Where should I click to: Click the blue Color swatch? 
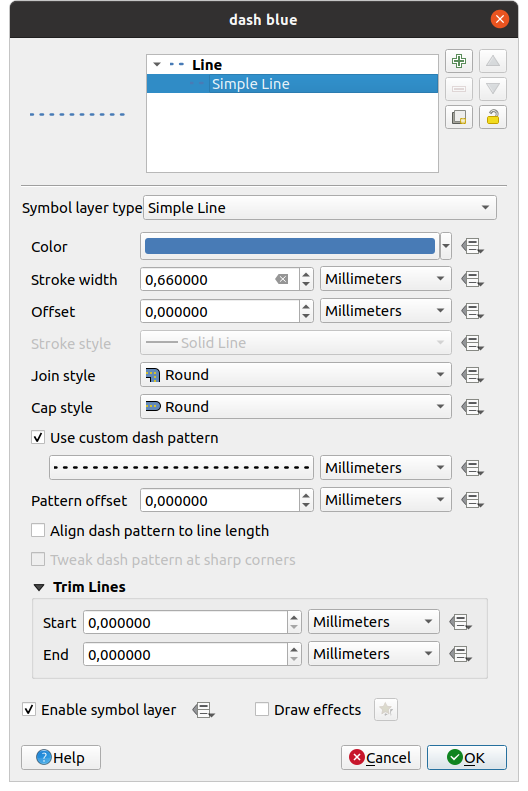[289, 246]
